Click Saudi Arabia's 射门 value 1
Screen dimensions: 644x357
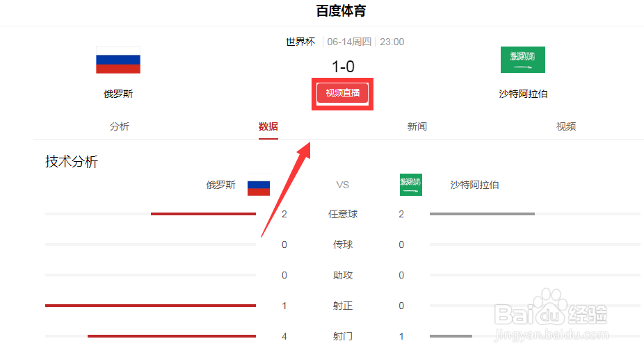pyautogui.click(x=401, y=336)
